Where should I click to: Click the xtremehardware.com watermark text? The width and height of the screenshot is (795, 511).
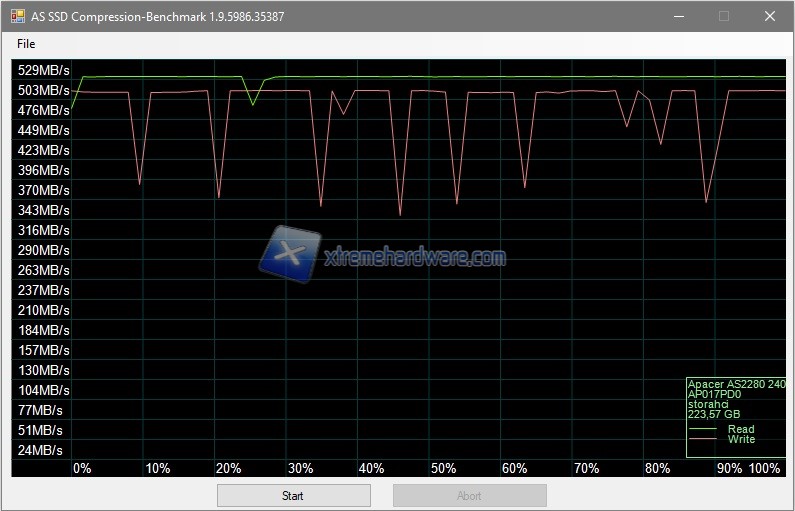415,258
